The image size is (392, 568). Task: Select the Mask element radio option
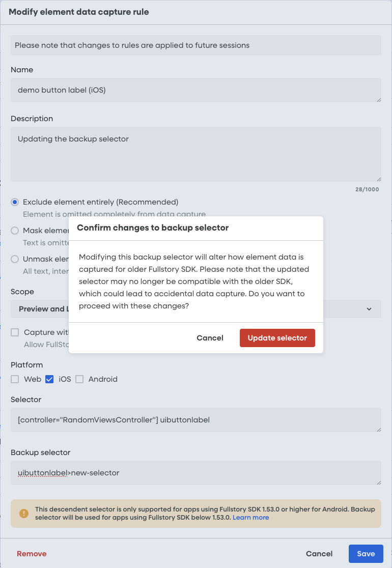pyautogui.click(x=15, y=231)
